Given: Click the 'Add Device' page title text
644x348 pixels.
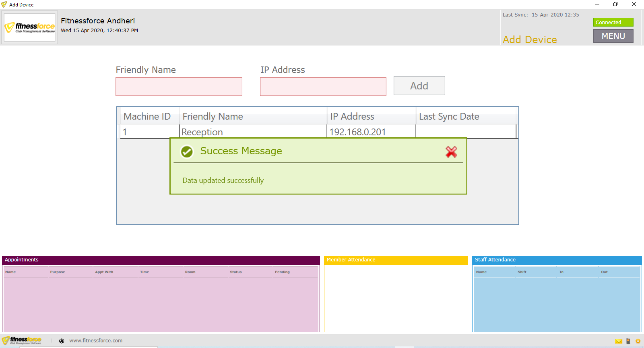Looking at the screenshot, I should (x=530, y=39).
